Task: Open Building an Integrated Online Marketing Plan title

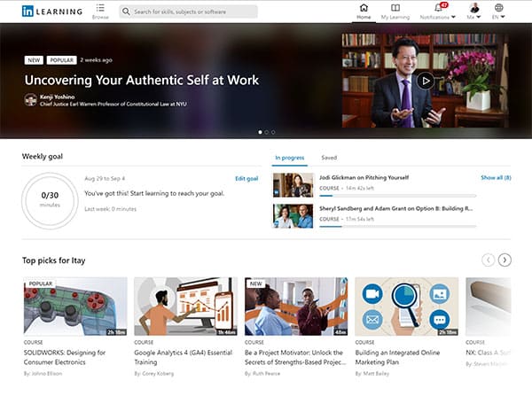Action: pos(397,357)
